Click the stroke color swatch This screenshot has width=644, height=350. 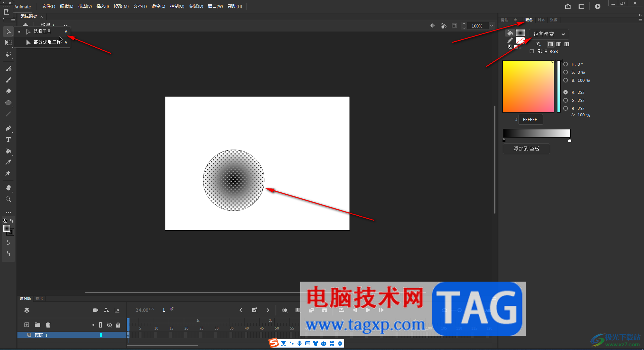(x=520, y=40)
